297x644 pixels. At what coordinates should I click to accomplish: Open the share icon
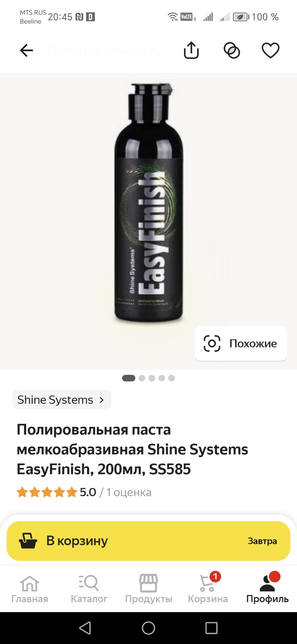click(x=191, y=50)
